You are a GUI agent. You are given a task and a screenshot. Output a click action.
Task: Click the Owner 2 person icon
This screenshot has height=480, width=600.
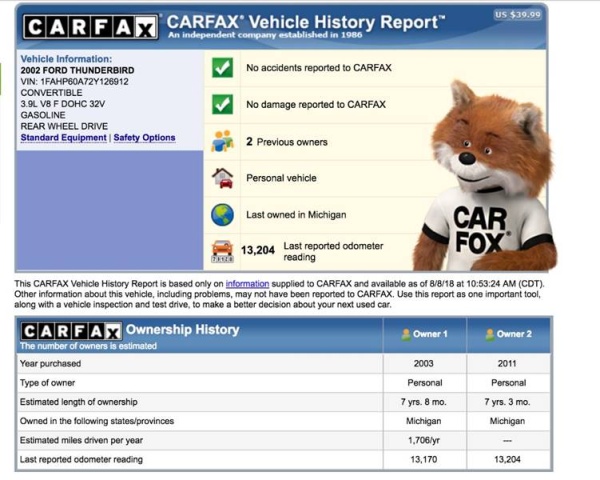click(x=489, y=334)
